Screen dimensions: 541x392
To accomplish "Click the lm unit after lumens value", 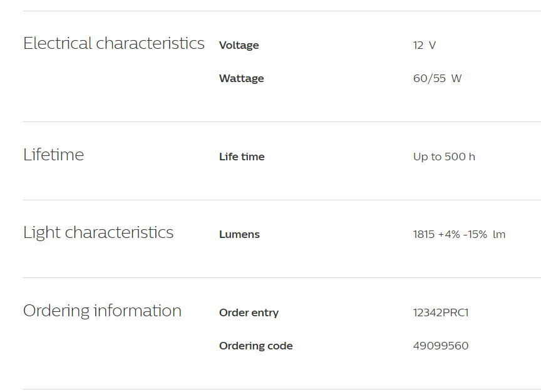I will tap(499, 234).
